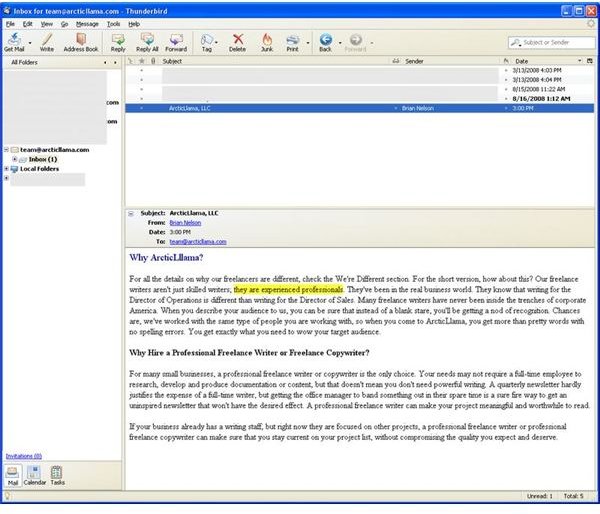Delete the selected message
Screen dimensions: 600x514
(237, 42)
